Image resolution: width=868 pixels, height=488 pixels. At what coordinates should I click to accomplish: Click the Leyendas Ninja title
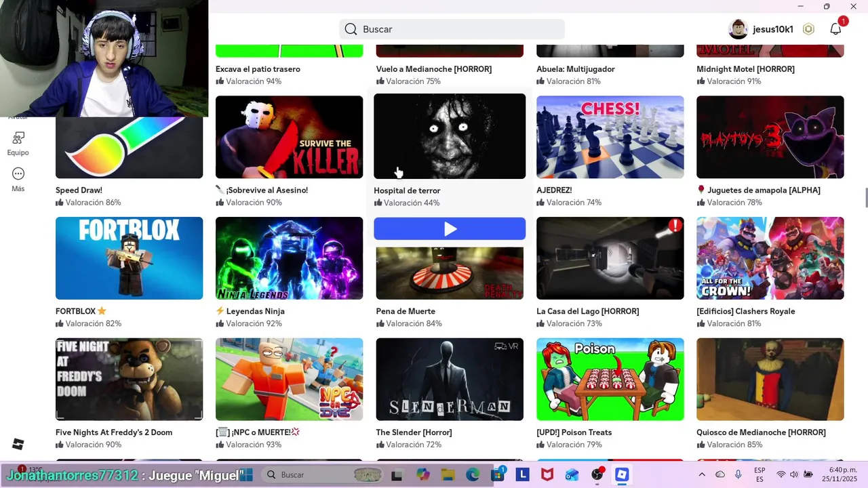(250, 311)
